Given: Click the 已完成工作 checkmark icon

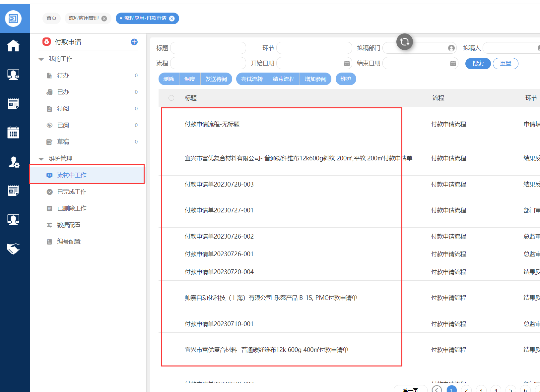Looking at the screenshot, I should 50,192.
